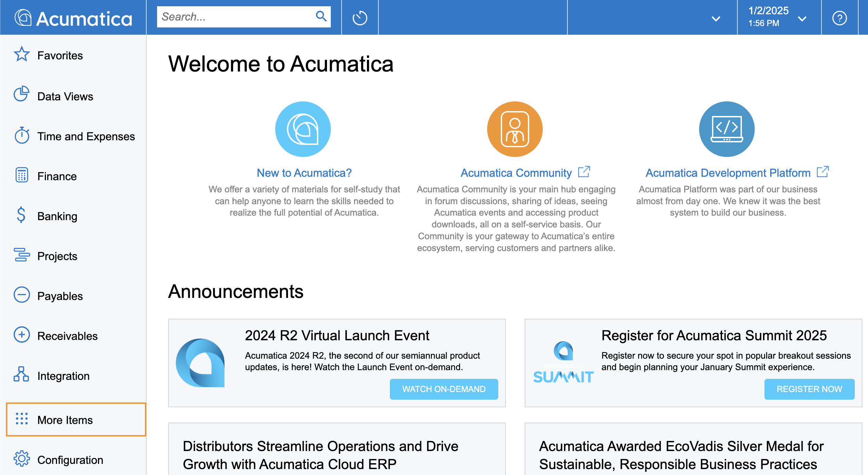Click the REGISTER NOW button
The image size is (868, 475).
pos(809,389)
